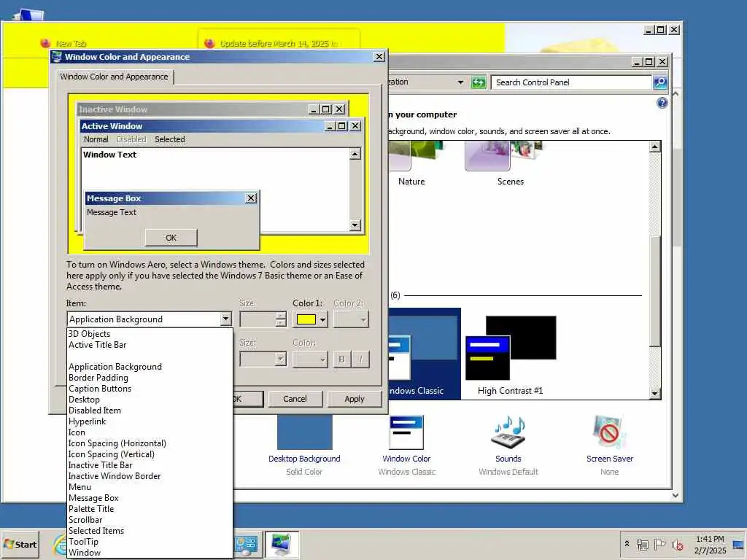Open Desktop Background link text

coord(304,459)
